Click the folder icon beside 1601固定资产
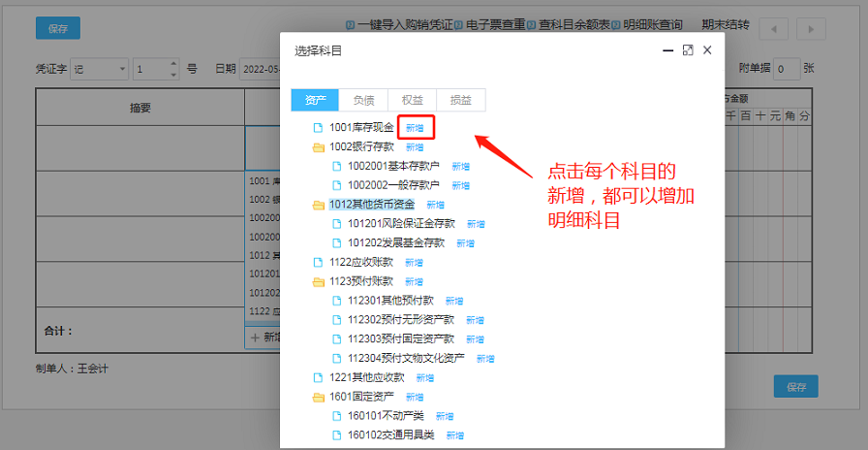Viewport: 868px width, 450px height. [319, 398]
